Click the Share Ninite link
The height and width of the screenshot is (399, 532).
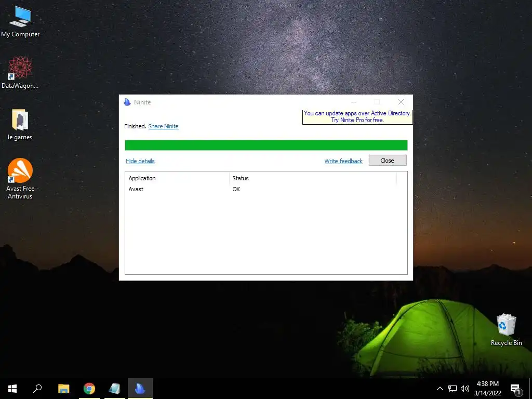pos(163,126)
